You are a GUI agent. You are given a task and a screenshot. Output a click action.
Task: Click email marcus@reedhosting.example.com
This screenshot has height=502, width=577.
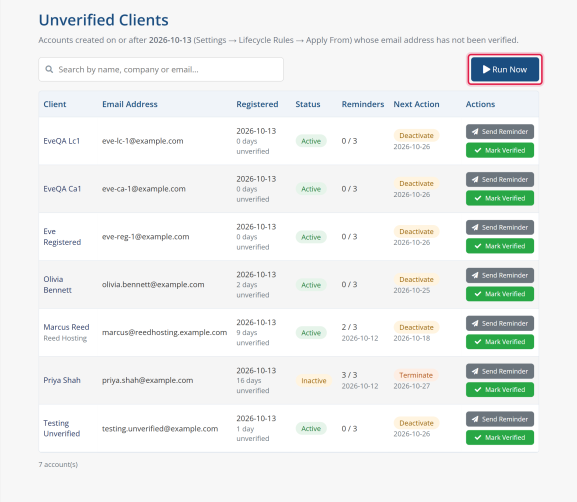pos(164,332)
